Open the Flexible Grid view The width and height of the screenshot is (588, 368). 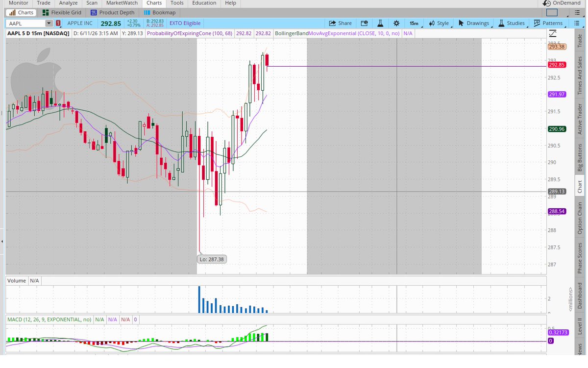click(x=62, y=12)
